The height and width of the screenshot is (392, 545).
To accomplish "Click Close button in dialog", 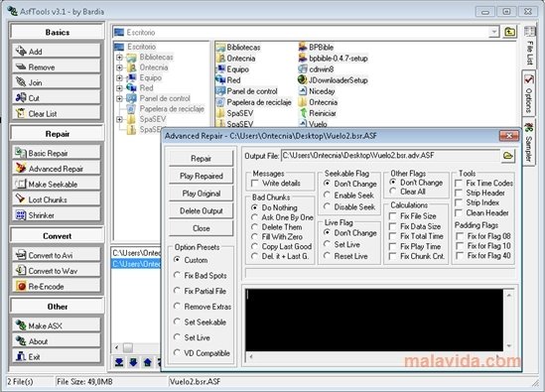I will [x=201, y=228].
